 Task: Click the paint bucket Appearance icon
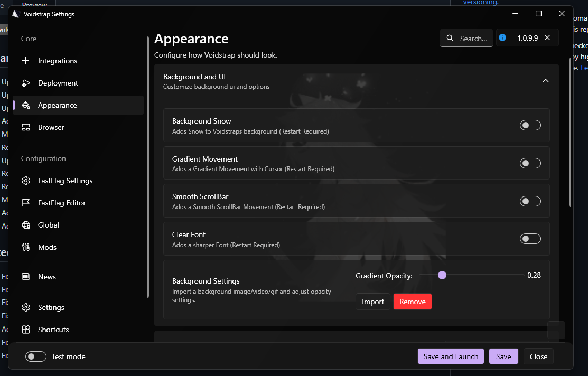(25, 105)
